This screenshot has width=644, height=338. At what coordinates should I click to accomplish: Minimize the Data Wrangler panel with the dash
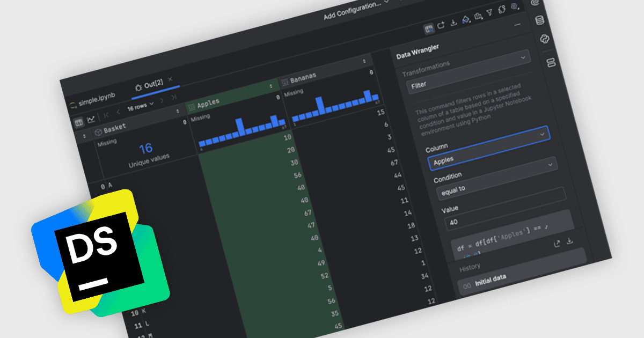click(x=517, y=25)
